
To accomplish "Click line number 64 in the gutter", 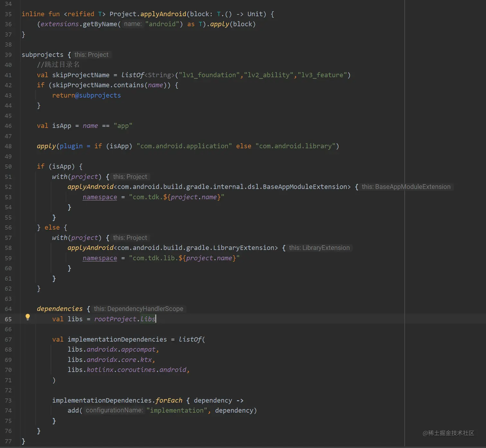I will point(8,309).
